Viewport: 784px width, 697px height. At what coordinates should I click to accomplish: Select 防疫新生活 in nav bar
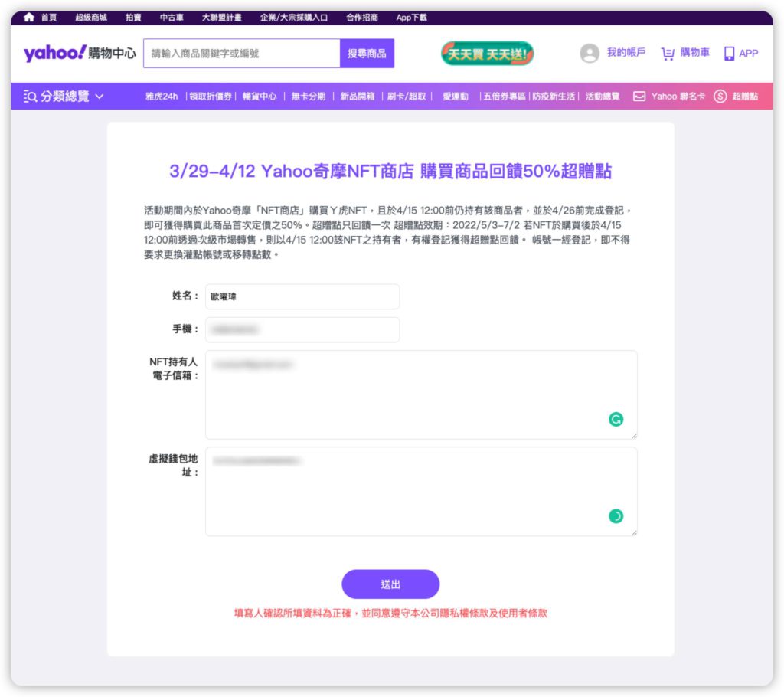tap(554, 96)
